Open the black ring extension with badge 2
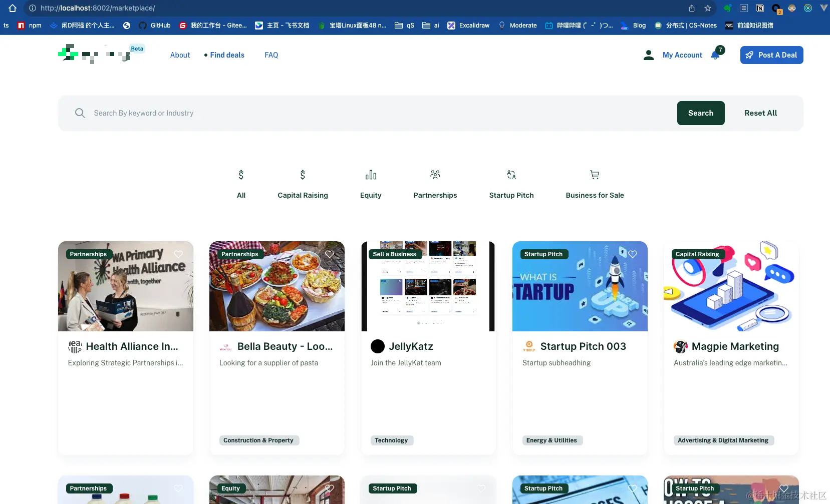The image size is (830, 504). click(776, 9)
